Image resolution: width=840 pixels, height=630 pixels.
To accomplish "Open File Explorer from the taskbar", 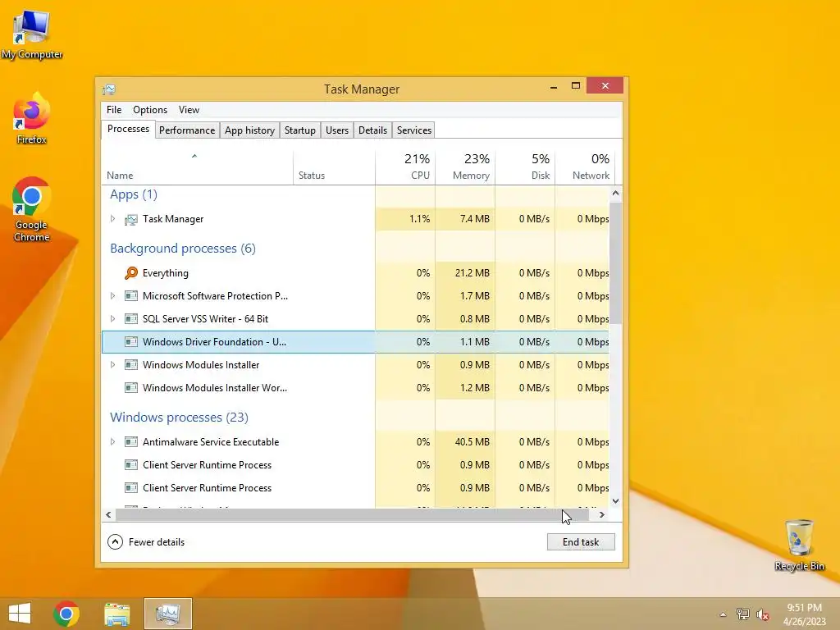I will [x=116, y=614].
